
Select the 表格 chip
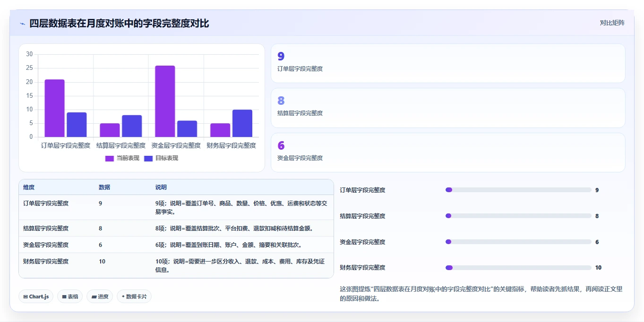coord(70,297)
